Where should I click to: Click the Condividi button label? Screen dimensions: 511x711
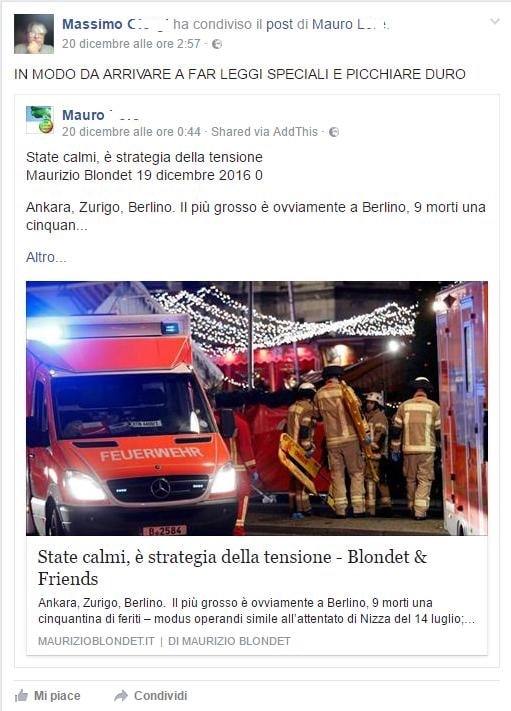click(x=161, y=696)
